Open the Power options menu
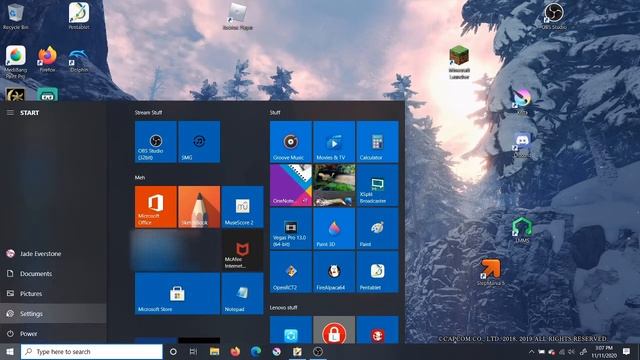 tap(53, 333)
